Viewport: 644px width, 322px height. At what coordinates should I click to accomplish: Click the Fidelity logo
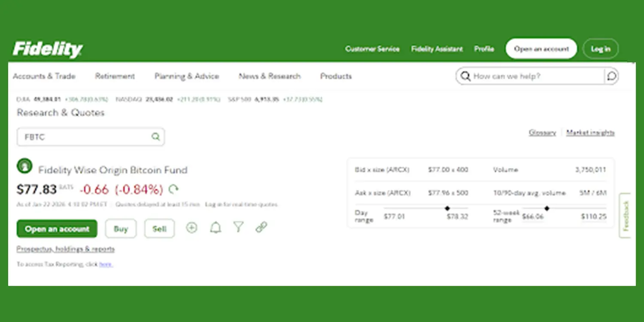pyautogui.click(x=48, y=49)
